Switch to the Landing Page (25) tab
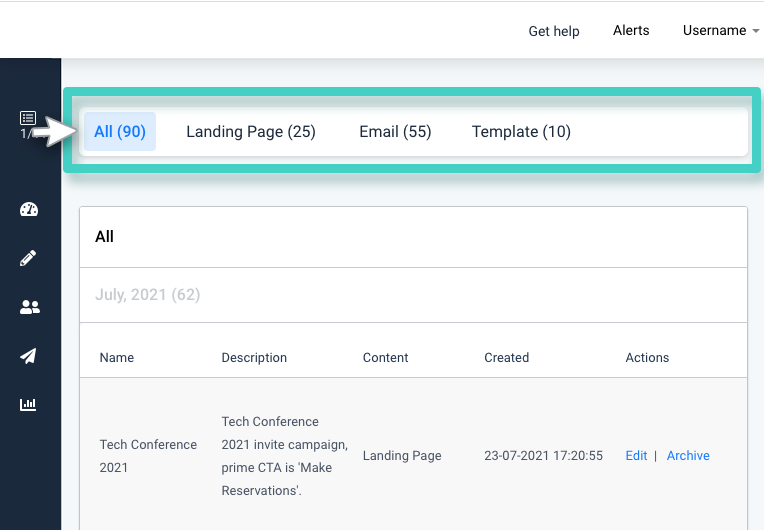 coord(251,132)
